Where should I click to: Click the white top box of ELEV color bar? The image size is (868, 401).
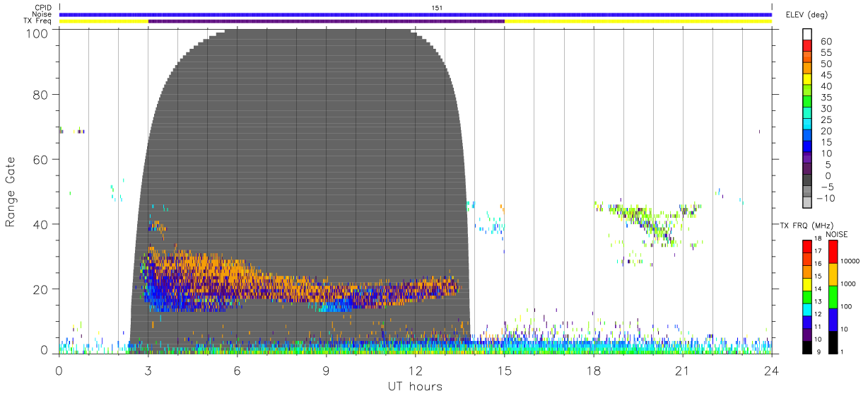pyautogui.click(x=807, y=33)
